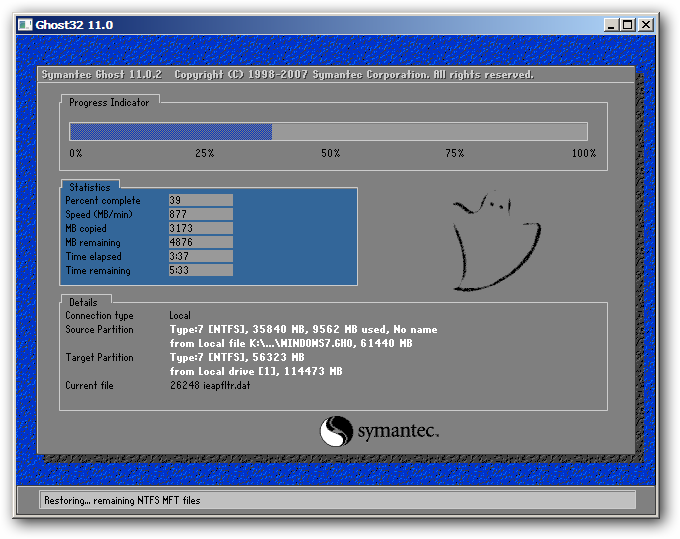Click the Time remaining value 5:33
This screenshot has width=680, height=539.
pos(201,270)
